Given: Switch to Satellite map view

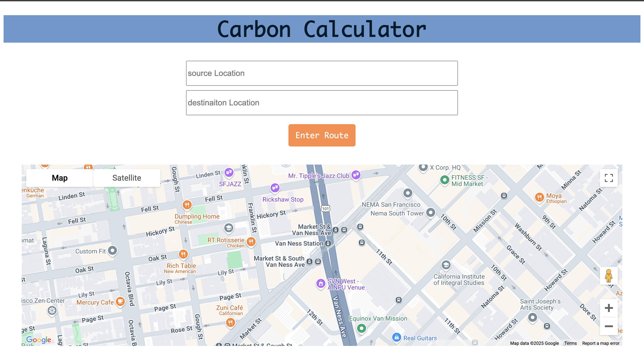Looking at the screenshot, I should 127,178.
